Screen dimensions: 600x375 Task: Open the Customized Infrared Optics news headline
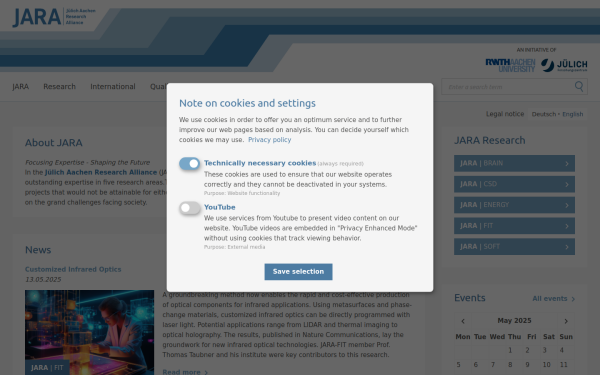click(x=73, y=269)
